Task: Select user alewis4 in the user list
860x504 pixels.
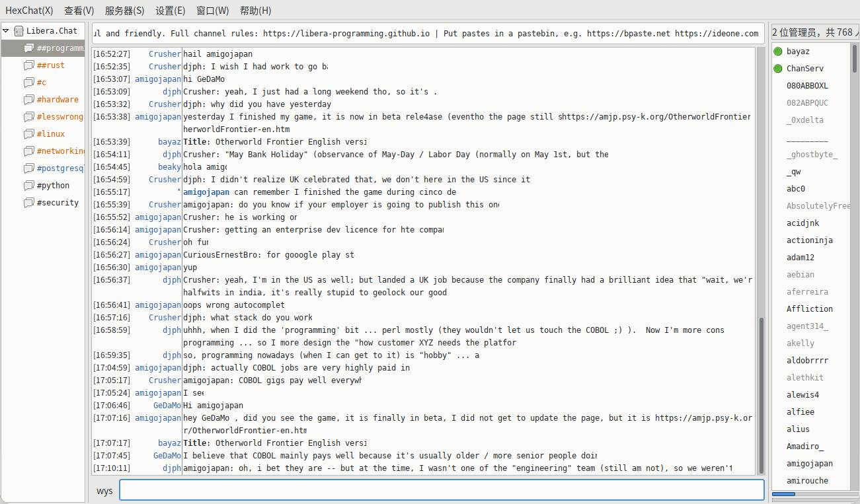Action: click(x=802, y=395)
